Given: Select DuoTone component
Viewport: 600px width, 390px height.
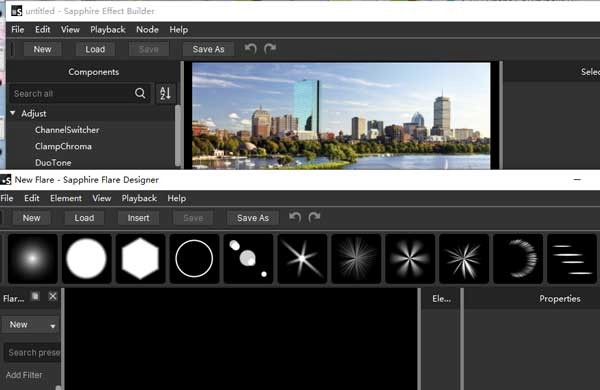Looking at the screenshot, I should pyautogui.click(x=53, y=163).
